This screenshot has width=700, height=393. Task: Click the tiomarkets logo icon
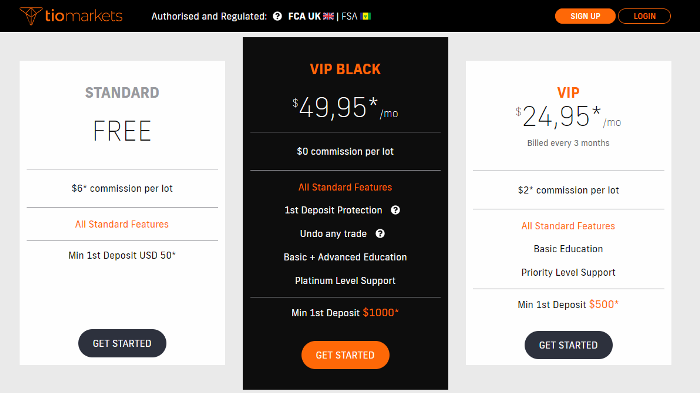(31, 16)
